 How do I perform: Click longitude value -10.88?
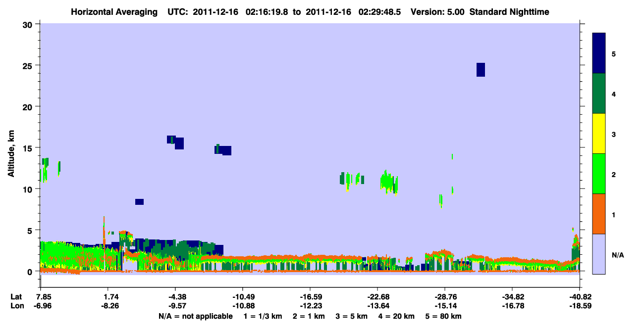[242, 306]
